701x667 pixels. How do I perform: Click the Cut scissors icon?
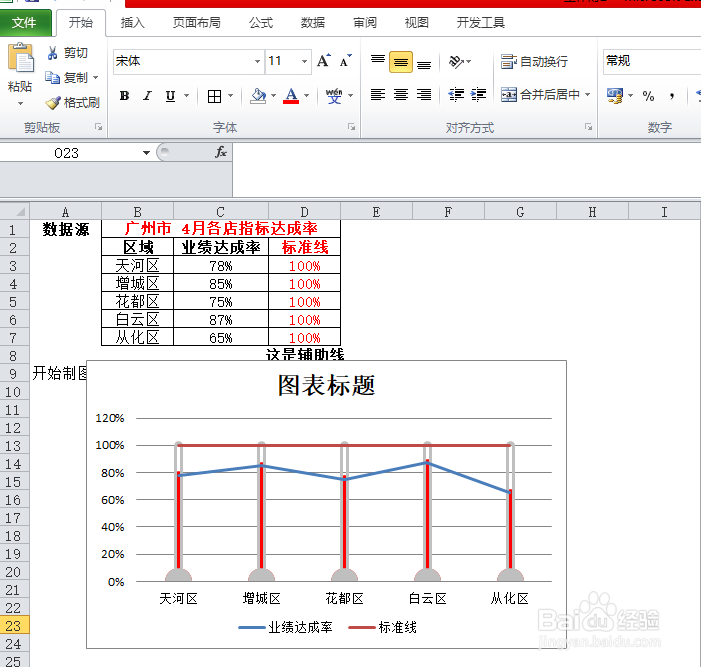[52, 53]
